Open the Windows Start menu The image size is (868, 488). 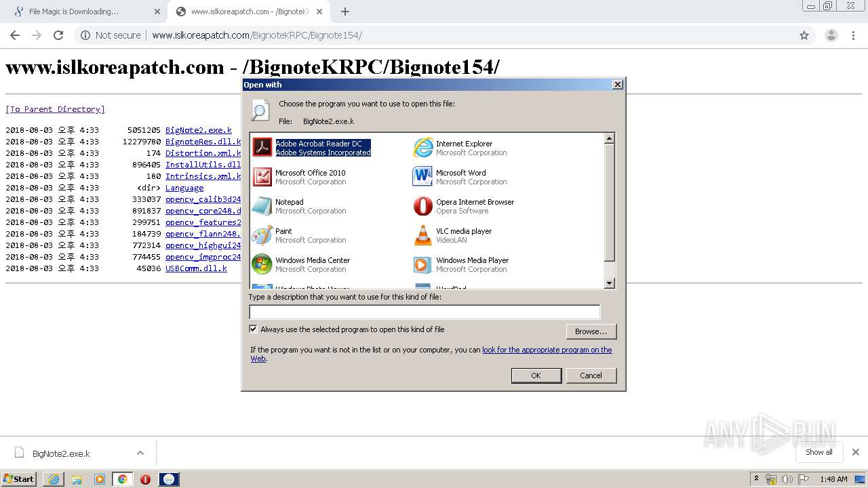click(x=19, y=479)
